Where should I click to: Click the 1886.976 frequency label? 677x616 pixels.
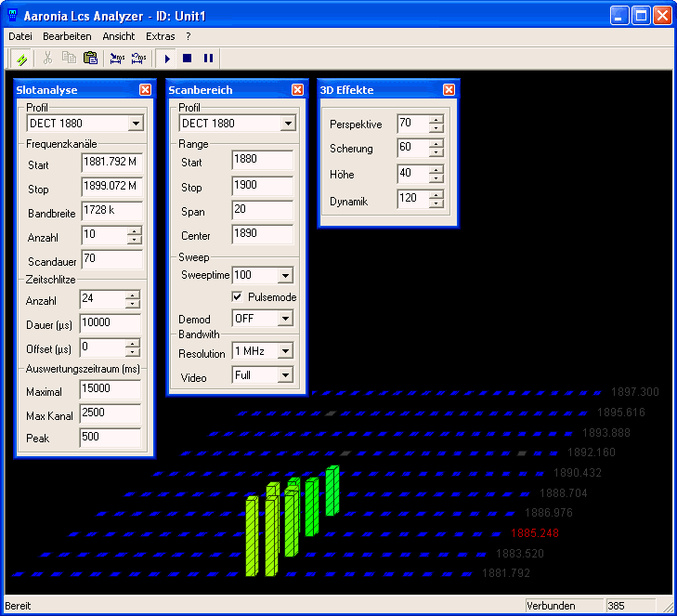point(548,513)
